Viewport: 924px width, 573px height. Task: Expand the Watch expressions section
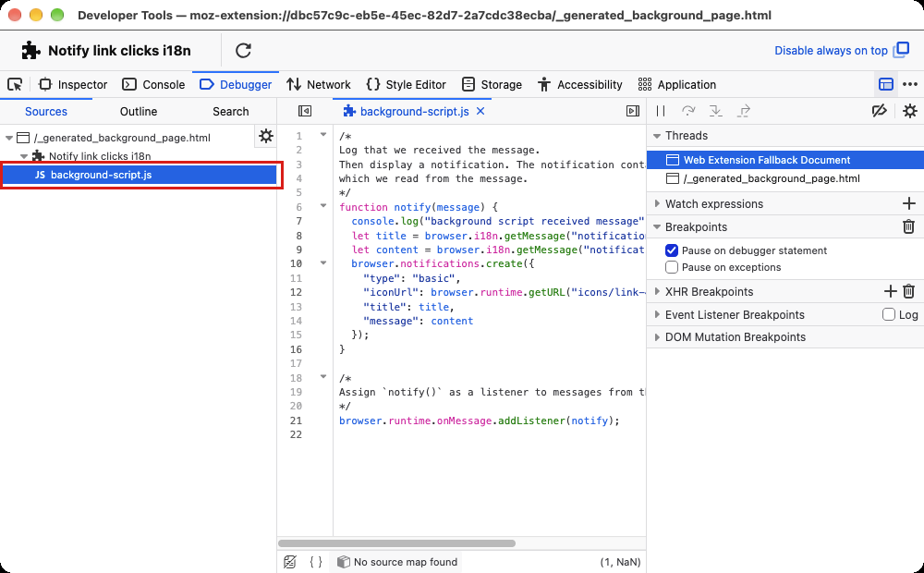pyautogui.click(x=656, y=204)
